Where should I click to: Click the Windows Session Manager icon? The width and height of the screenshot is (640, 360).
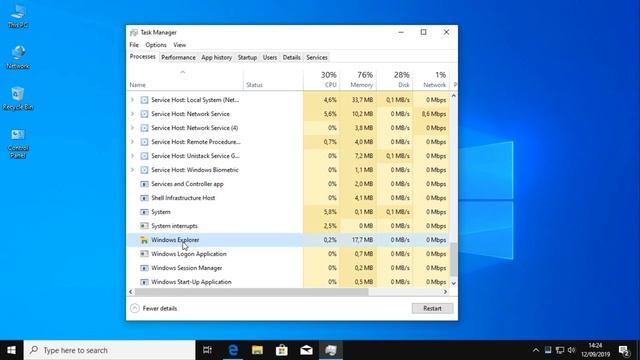144,268
